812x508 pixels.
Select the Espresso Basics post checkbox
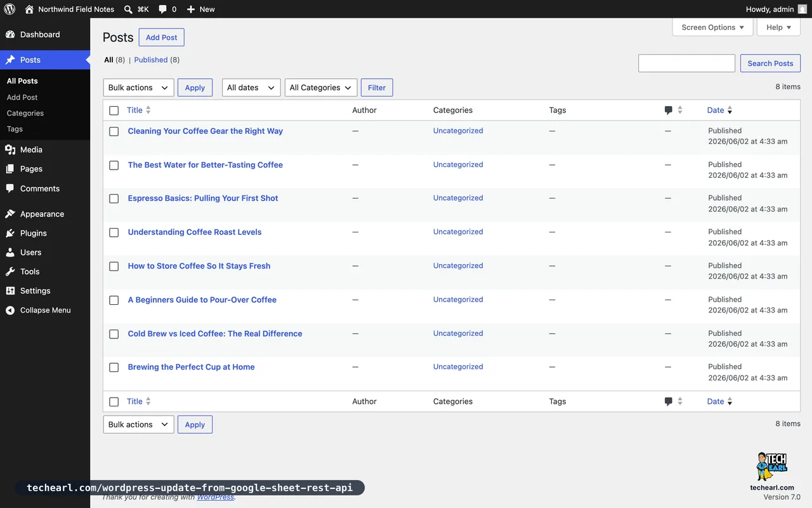tap(114, 199)
